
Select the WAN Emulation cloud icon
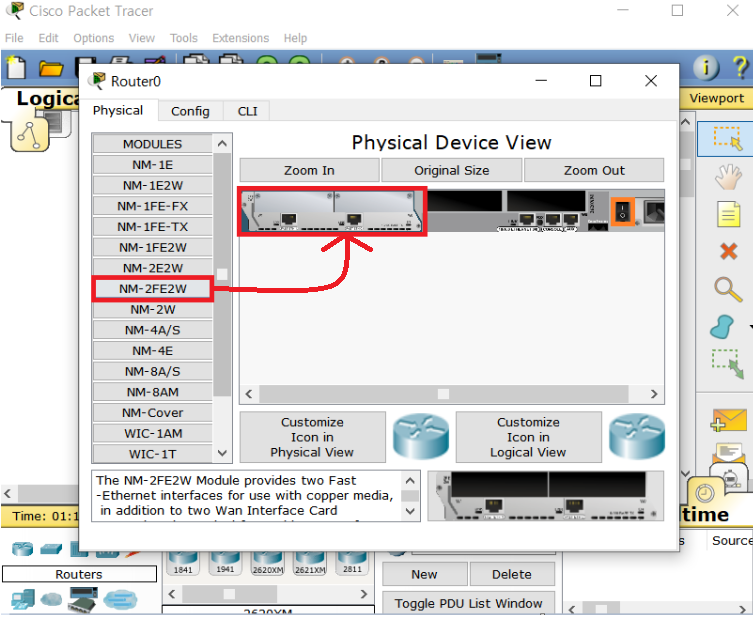click(51, 599)
